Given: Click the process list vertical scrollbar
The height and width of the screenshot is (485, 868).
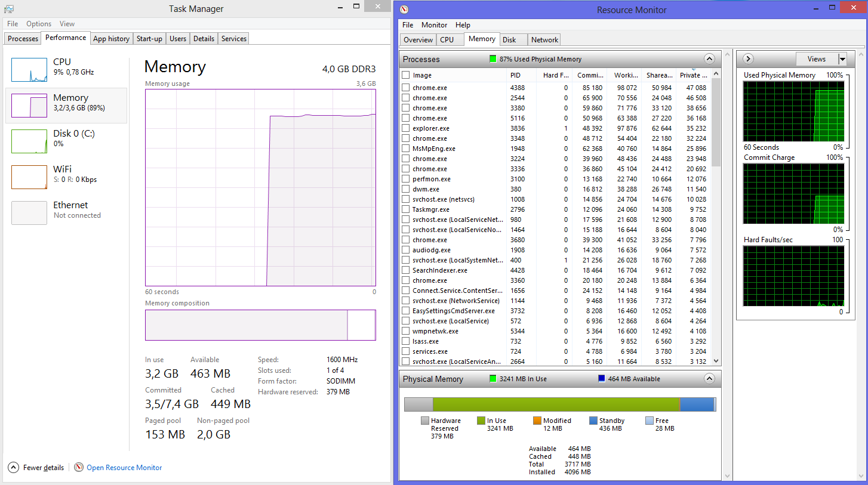Looking at the screenshot, I should click(716, 217).
